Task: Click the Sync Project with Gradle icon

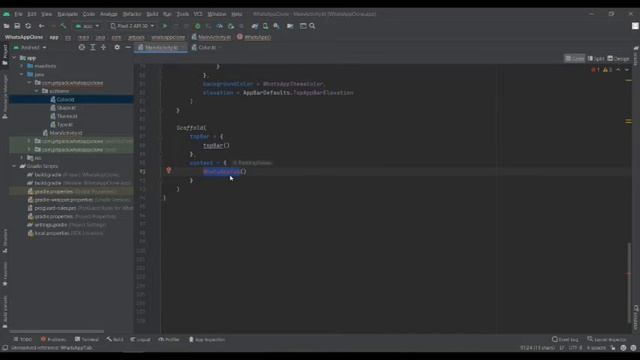Action: tap(255, 26)
